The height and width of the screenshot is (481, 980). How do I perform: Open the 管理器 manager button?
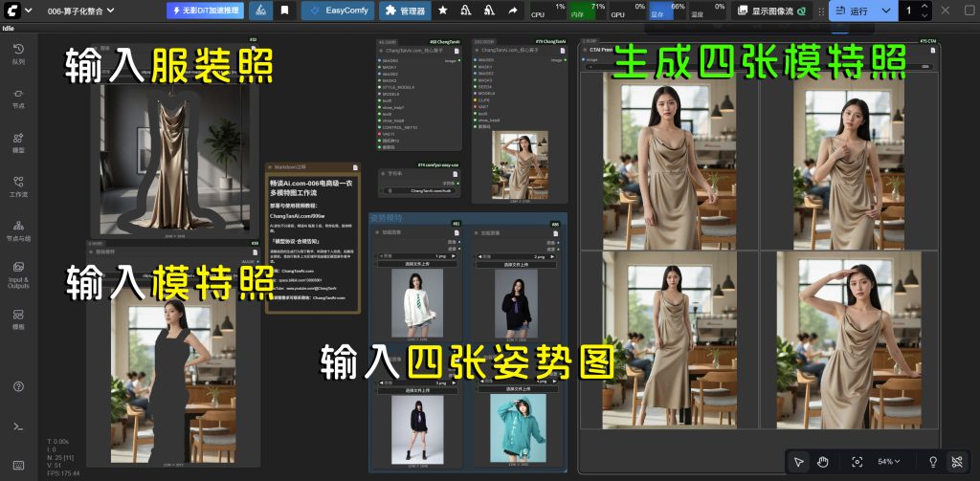click(x=405, y=11)
